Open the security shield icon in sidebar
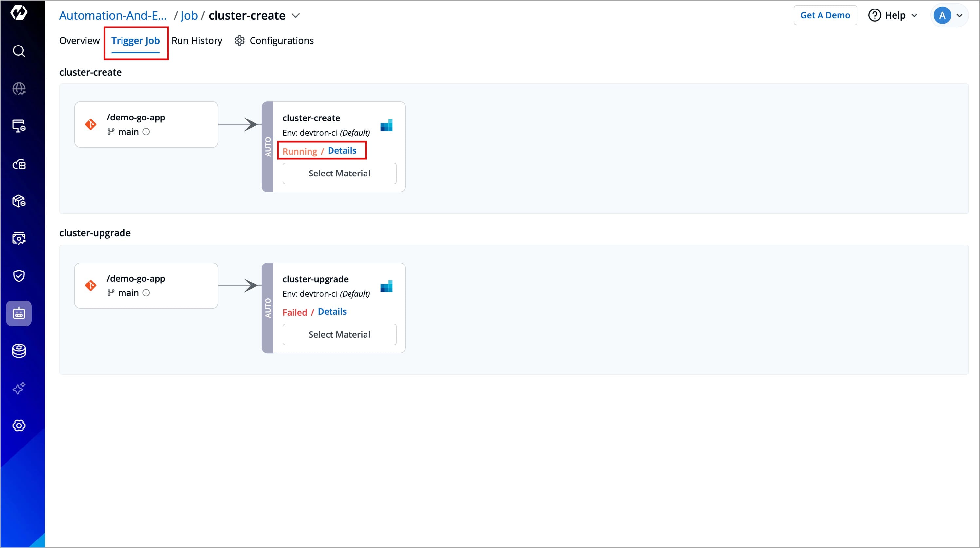The height and width of the screenshot is (548, 980). pos(19,276)
